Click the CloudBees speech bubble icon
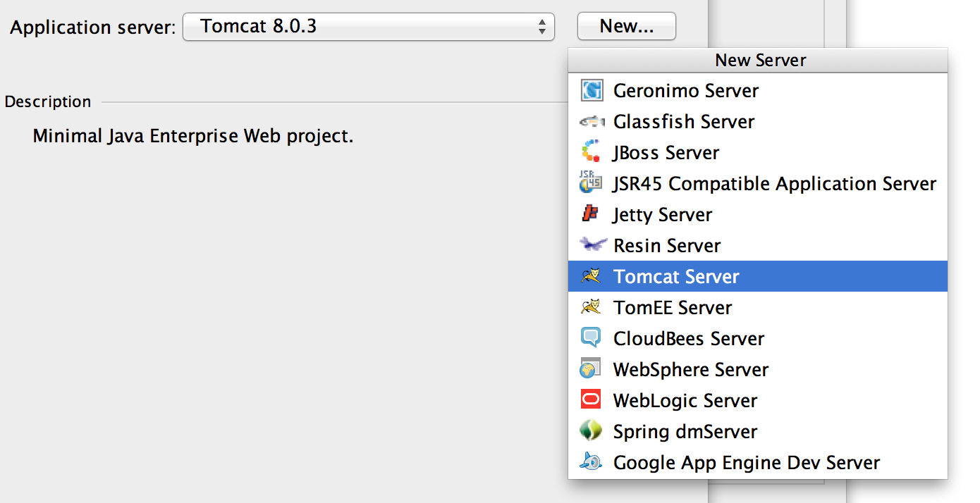The height and width of the screenshot is (503, 980). pyautogui.click(x=591, y=338)
